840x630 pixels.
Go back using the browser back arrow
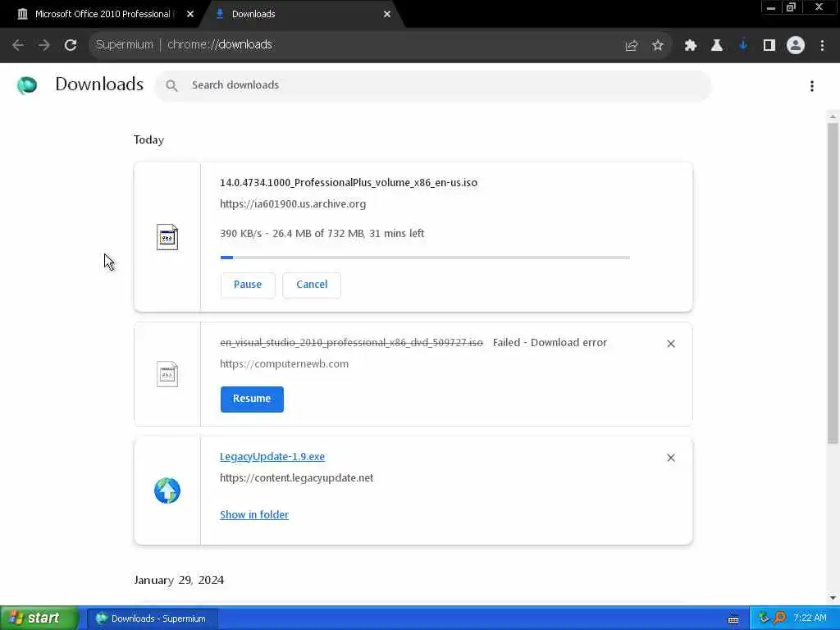(18, 45)
